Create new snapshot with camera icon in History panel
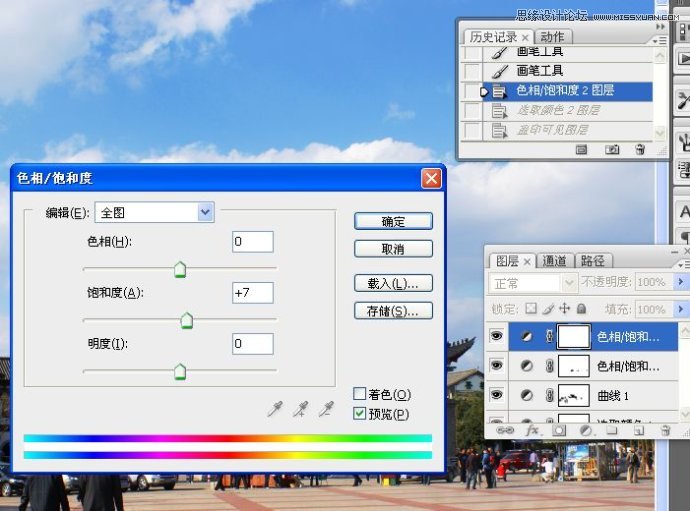 point(612,150)
